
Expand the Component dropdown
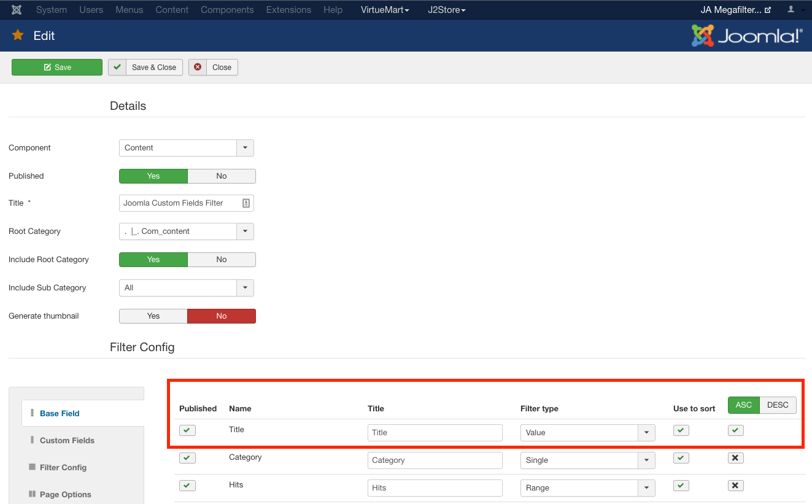[x=245, y=148]
